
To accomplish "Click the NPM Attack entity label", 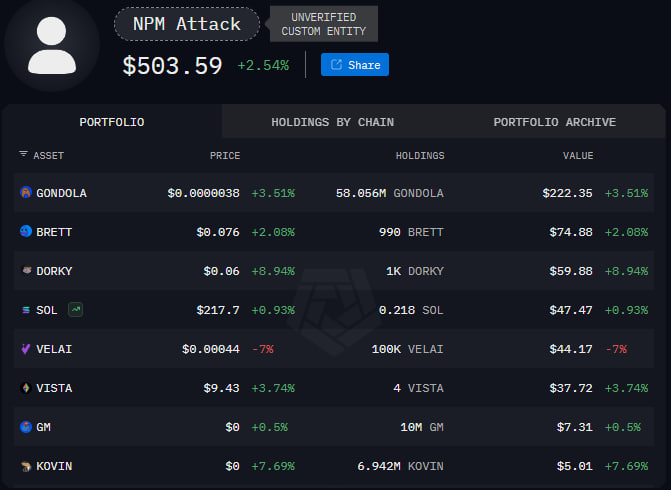I will (x=187, y=24).
